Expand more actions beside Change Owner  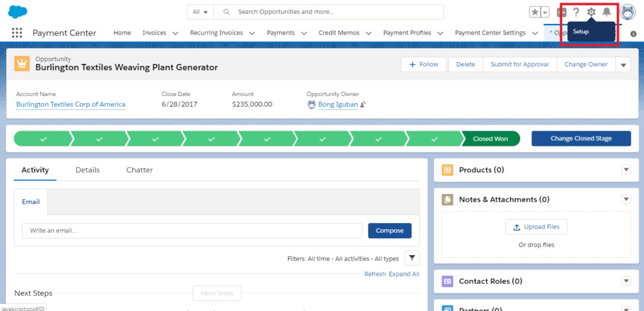(623, 65)
